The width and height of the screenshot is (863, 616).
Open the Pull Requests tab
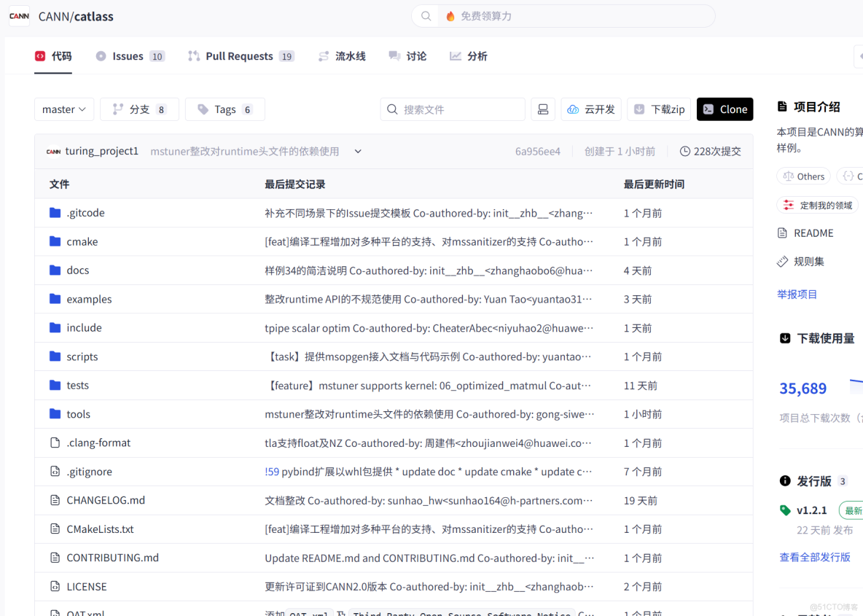click(241, 55)
